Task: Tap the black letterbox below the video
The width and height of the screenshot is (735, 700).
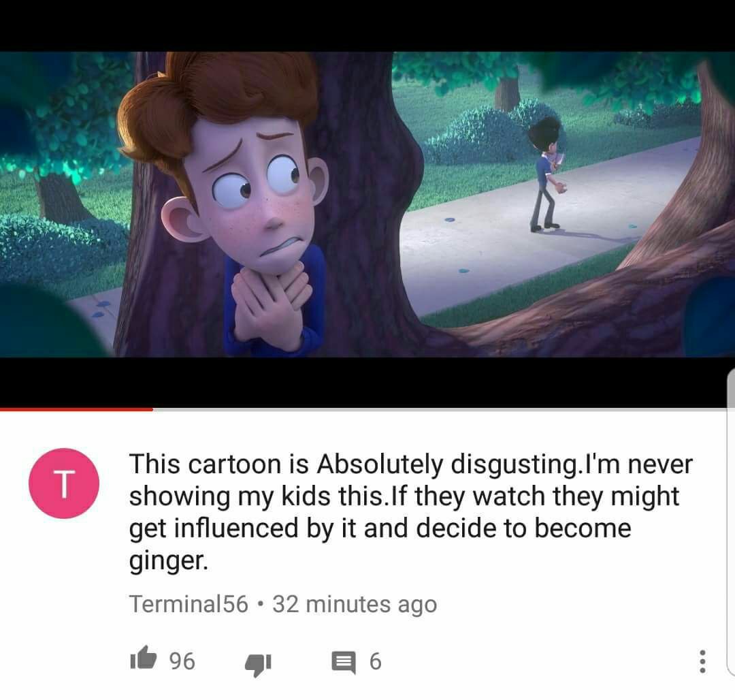Action: 367,382
